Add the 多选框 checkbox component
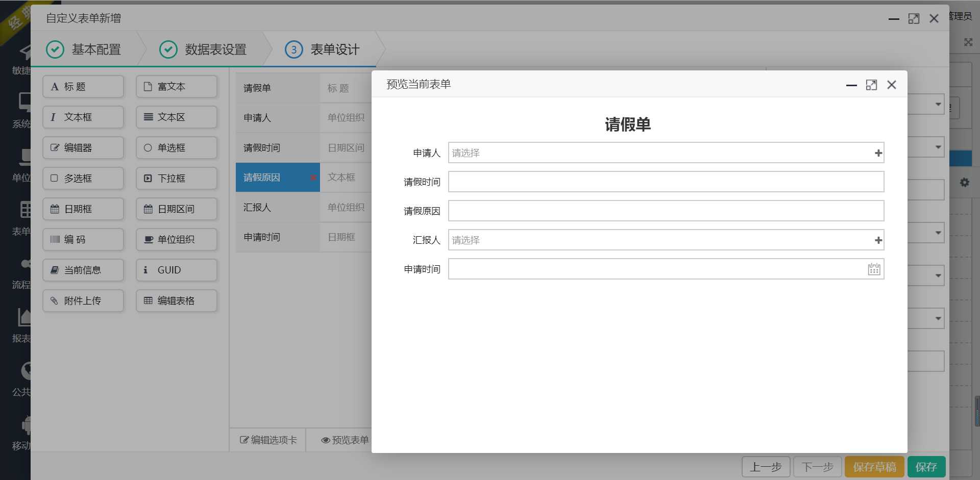This screenshot has width=980, height=480. pos(83,178)
